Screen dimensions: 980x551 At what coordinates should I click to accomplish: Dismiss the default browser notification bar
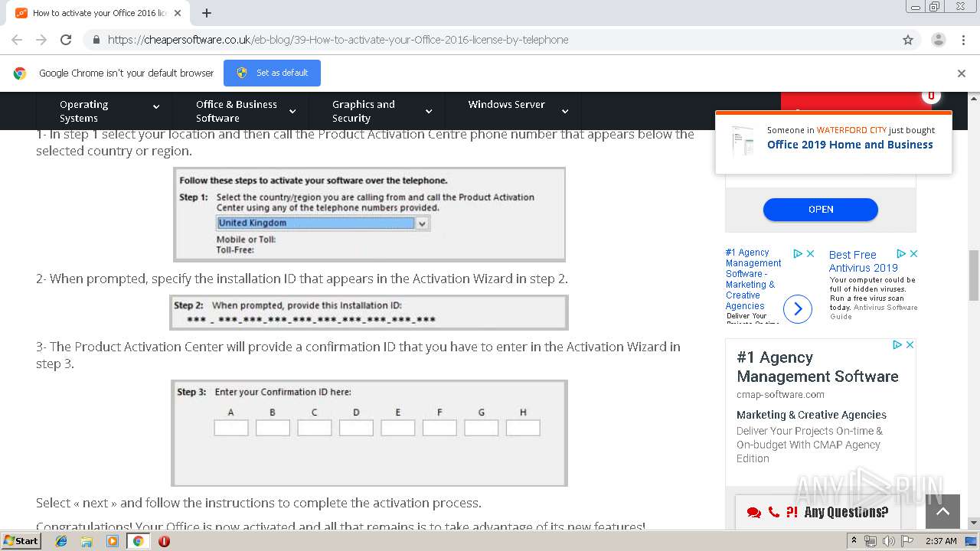click(962, 73)
